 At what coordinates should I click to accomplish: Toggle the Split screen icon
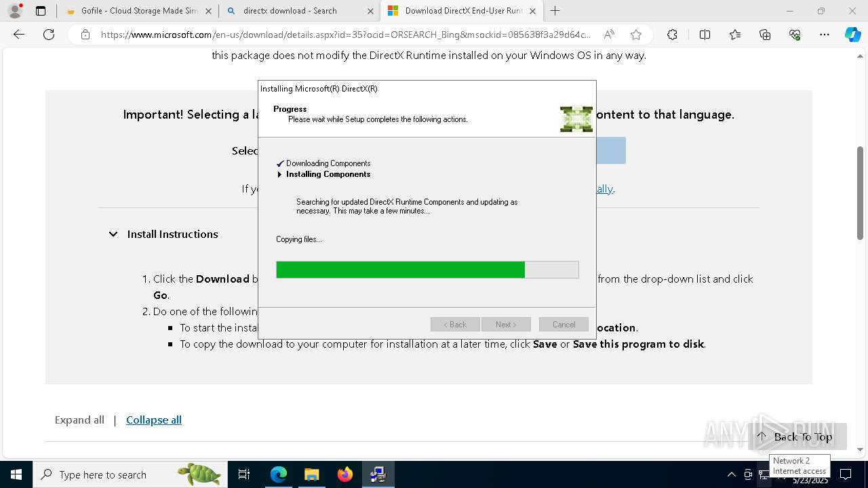(x=705, y=35)
